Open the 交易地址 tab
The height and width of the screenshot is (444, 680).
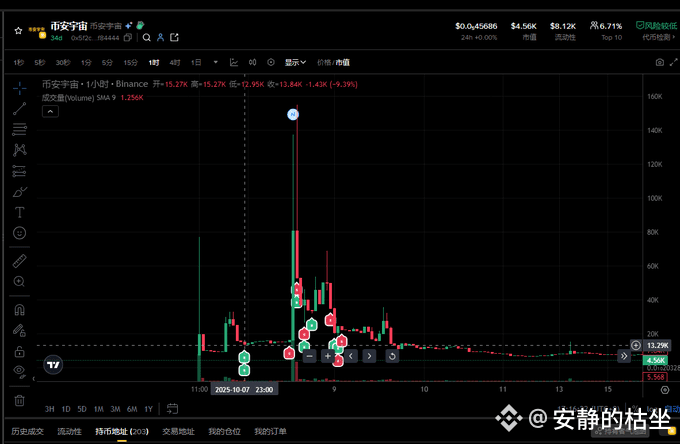[178, 431]
